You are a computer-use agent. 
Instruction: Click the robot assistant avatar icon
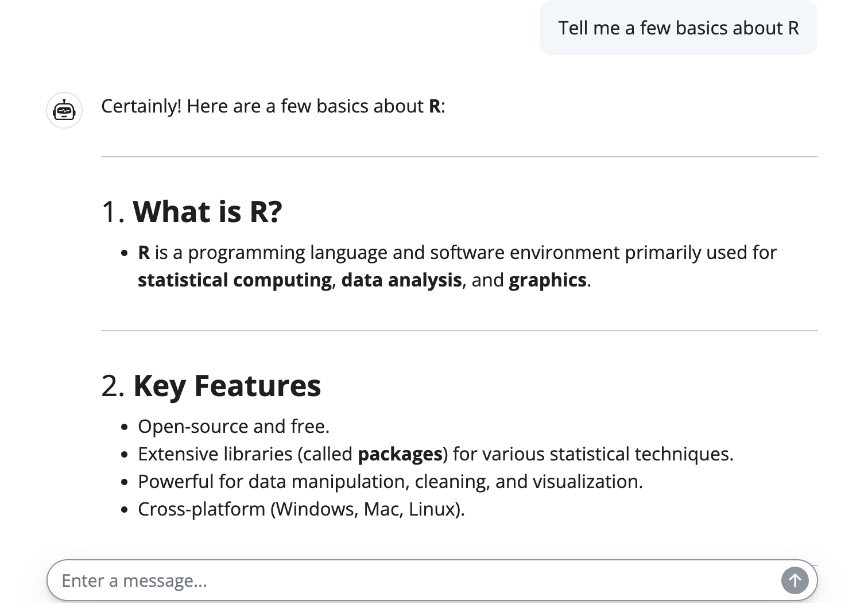coord(64,110)
